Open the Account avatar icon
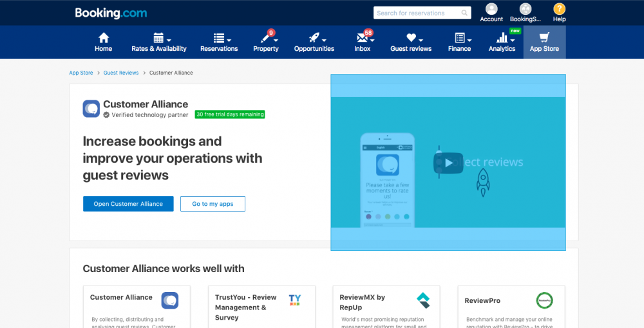The width and height of the screenshot is (644, 328). click(491, 9)
